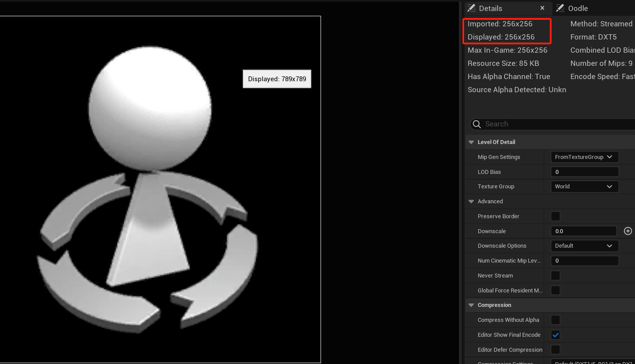The height and width of the screenshot is (364, 635).
Task: Click 'Number of Mips: 9' text
Action: (x=602, y=63)
